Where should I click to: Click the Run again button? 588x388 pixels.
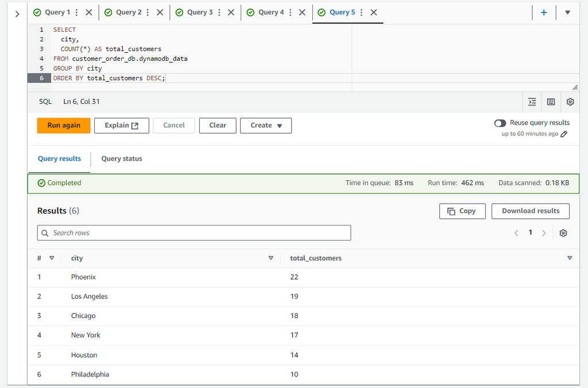[64, 126]
